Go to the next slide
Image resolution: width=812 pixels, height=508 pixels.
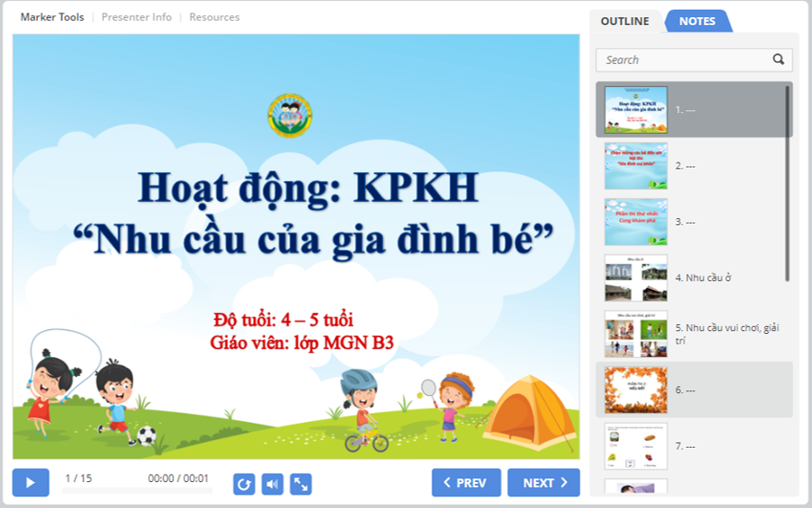[x=544, y=483]
